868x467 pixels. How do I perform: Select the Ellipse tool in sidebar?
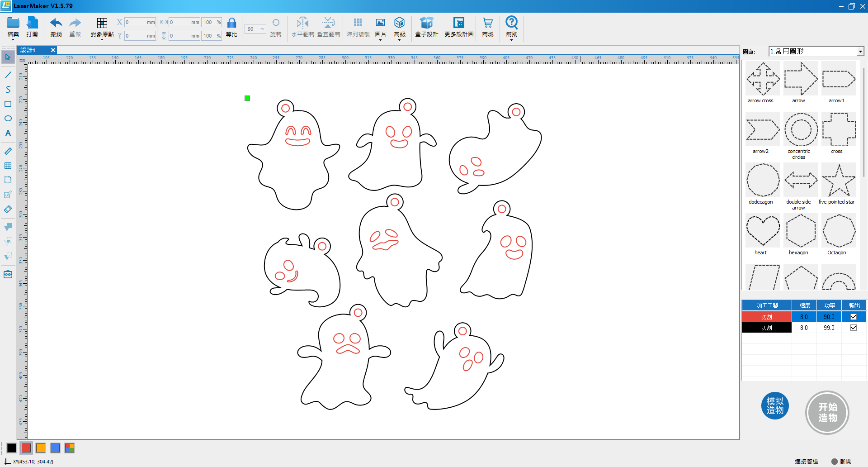8,119
